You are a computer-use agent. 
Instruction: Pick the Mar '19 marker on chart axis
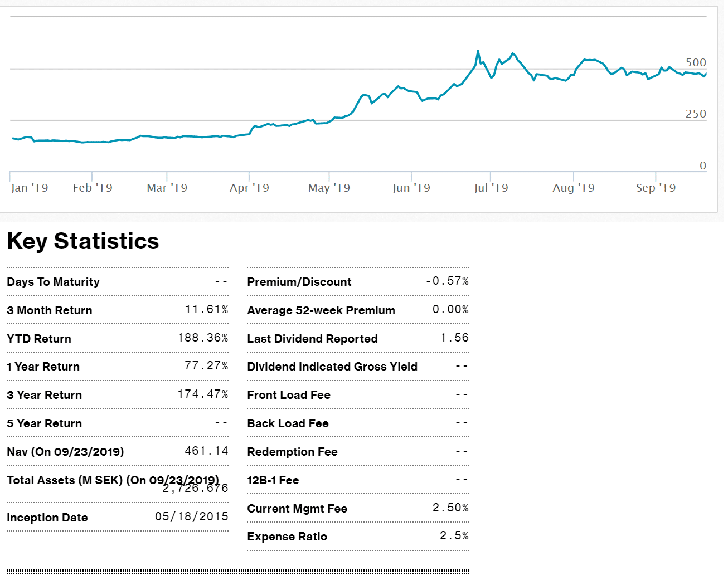point(167,188)
